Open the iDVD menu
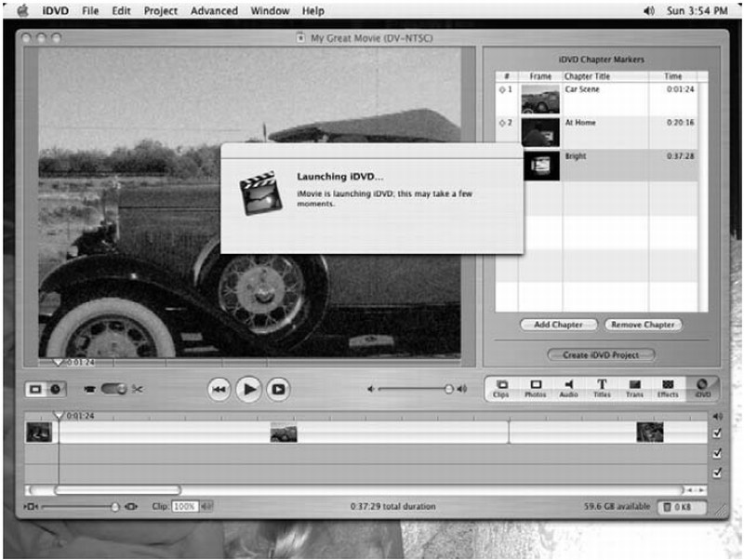The height and width of the screenshot is (560, 744). click(x=56, y=10)
